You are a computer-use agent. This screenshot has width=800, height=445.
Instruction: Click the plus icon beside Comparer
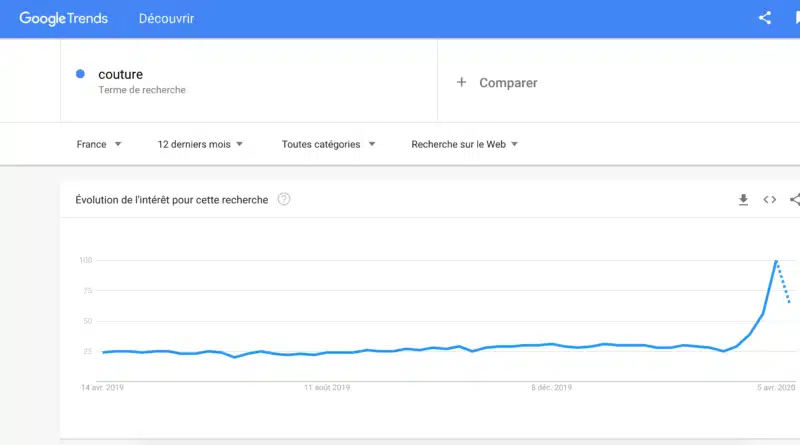coord(461,82)
